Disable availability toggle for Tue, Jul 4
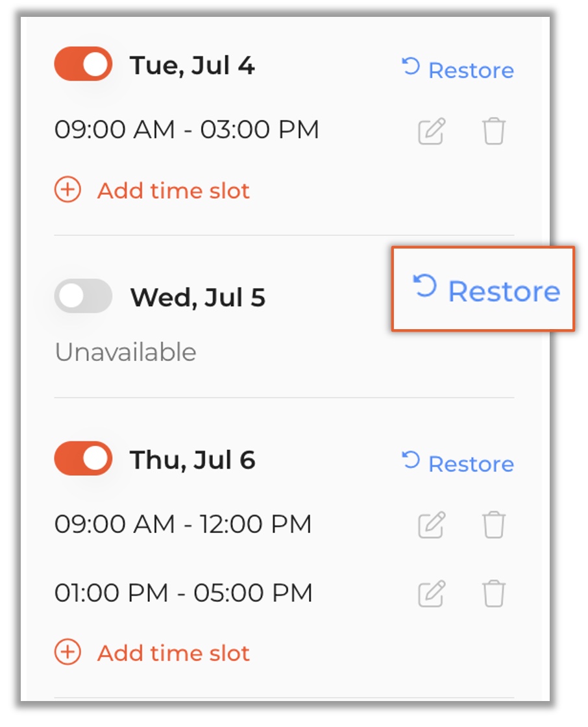 83,64
